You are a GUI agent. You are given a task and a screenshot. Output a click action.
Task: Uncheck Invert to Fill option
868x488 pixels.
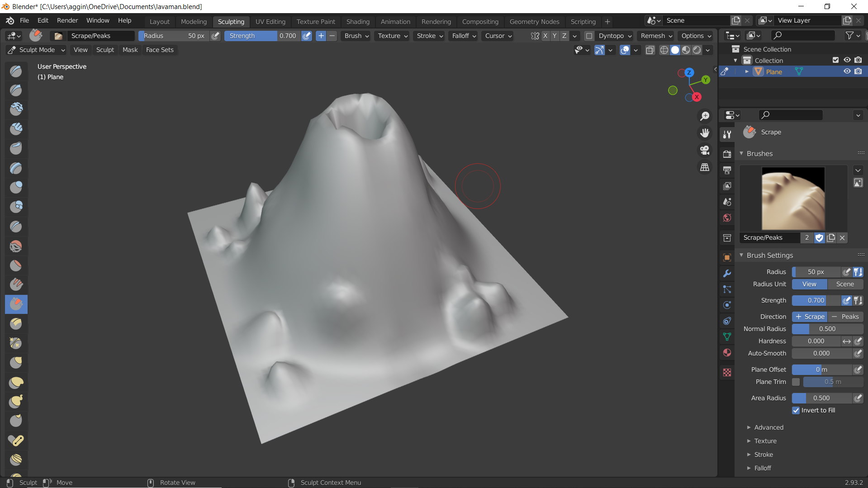(x=796, y=410)
